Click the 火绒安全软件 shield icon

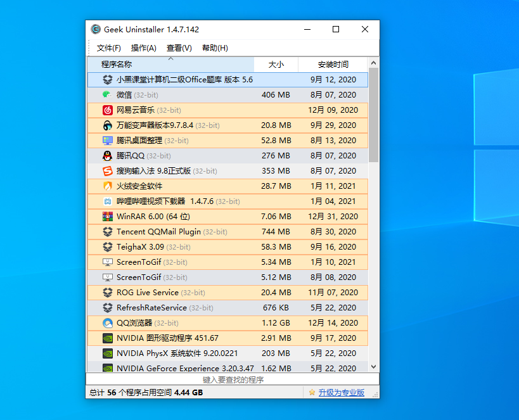(x=108, y=186)
